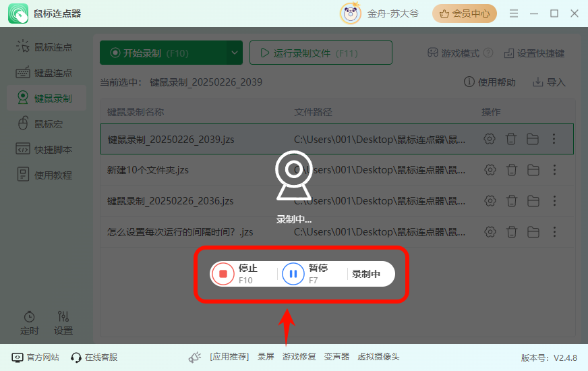Viewport: 588px width, 371px height.
Task: Click the username 金舟-苏大爷
Action: pyautogui.click(x=392, y=13)
